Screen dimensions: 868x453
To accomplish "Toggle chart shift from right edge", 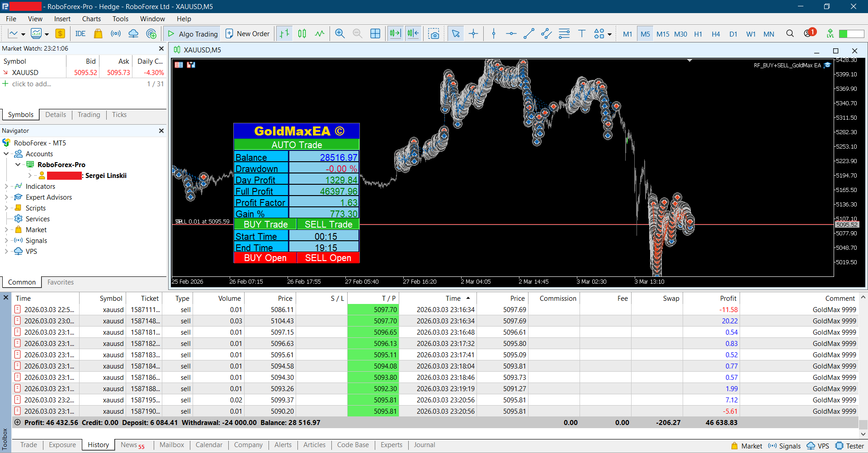I will pos(413,34).
